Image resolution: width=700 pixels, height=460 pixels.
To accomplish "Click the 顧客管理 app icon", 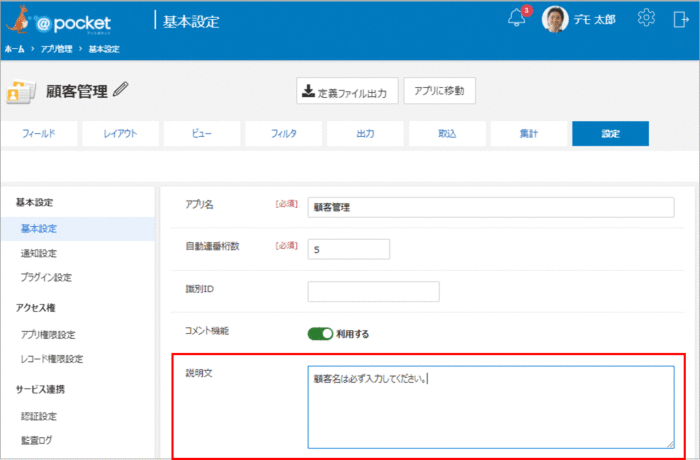I will coord(21,92).
